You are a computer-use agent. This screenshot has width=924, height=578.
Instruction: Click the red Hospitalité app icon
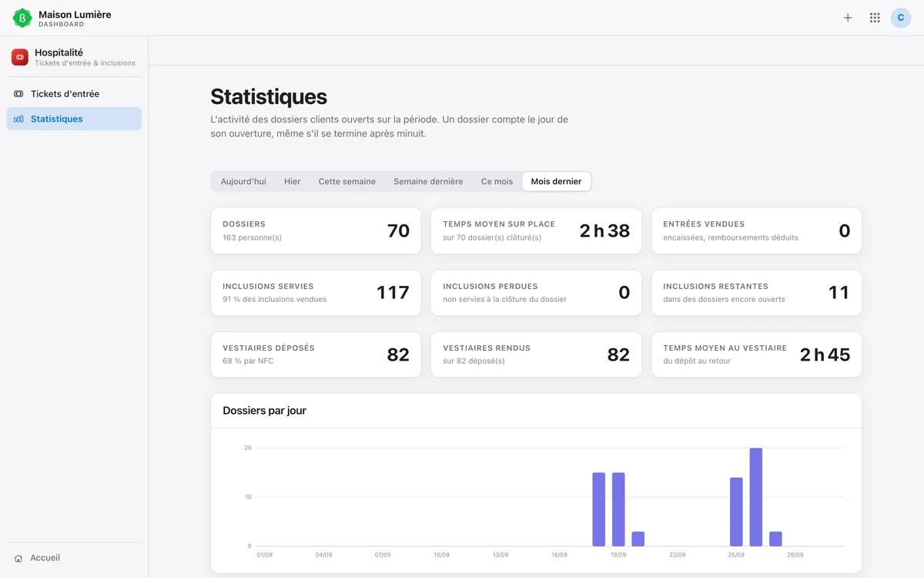pyautogui.click(x=20, y=57)
